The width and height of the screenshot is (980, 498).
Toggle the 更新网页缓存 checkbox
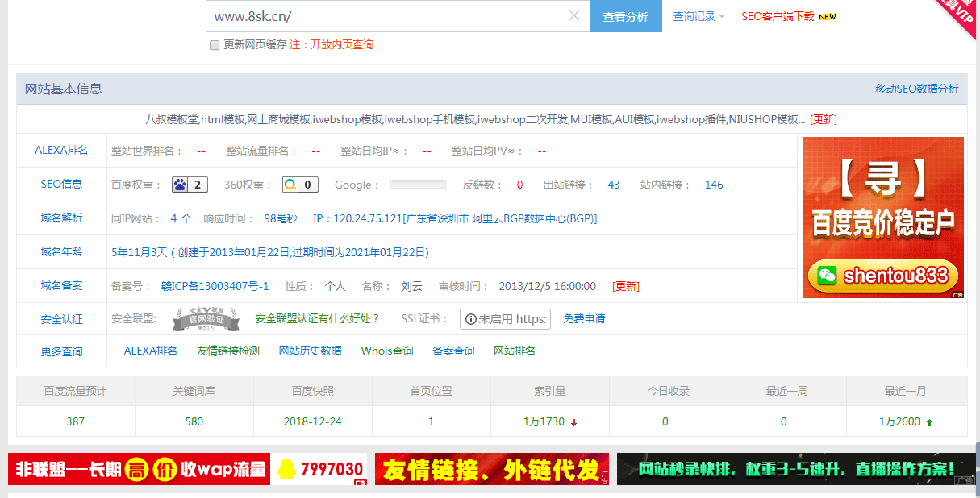pos(215,45)
